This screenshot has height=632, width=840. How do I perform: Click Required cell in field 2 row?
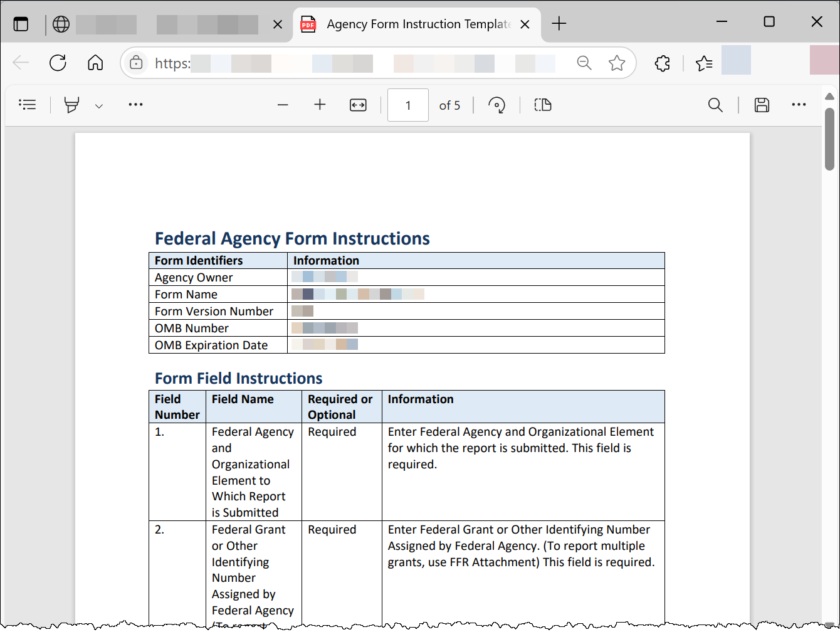coord(342,574)
